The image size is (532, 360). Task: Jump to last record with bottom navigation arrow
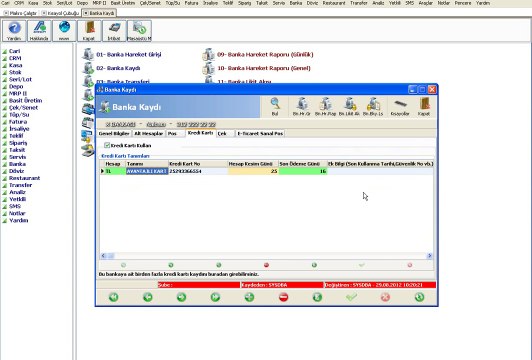click(215, 297)
